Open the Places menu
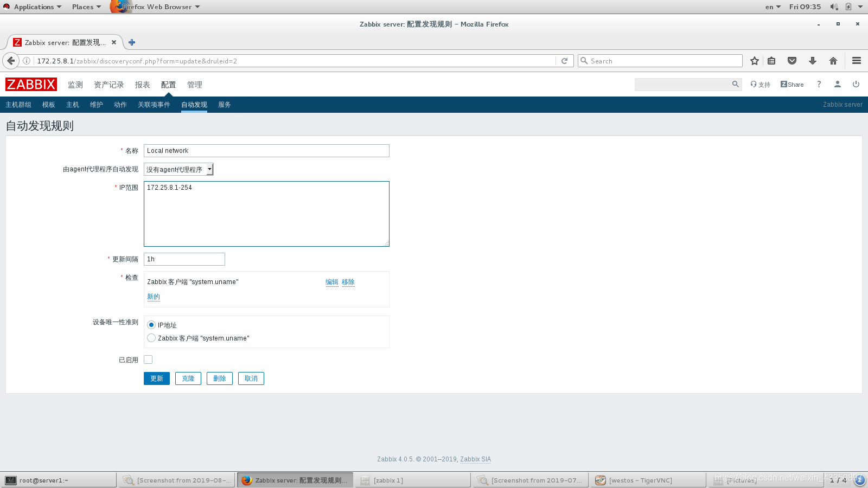 point(86,7)
